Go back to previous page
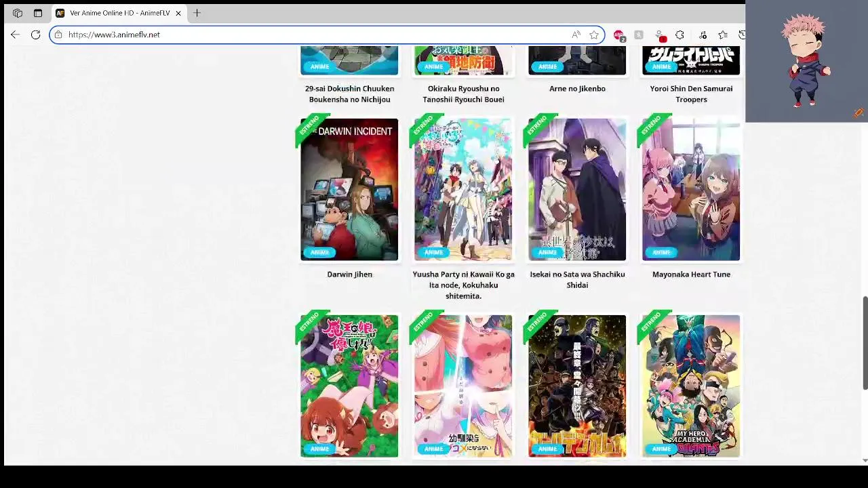 click(15, 35)
